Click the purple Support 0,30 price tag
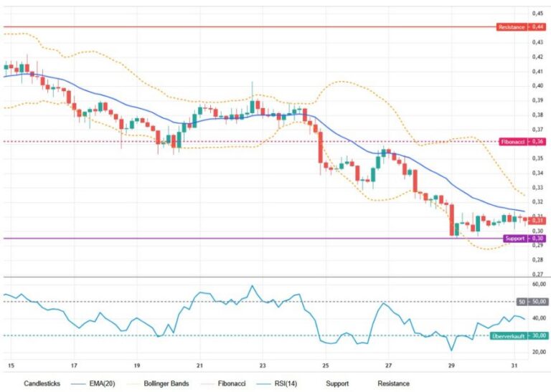Image resolution: width=551 pixels, height=392 pixels. click(524, 239)
